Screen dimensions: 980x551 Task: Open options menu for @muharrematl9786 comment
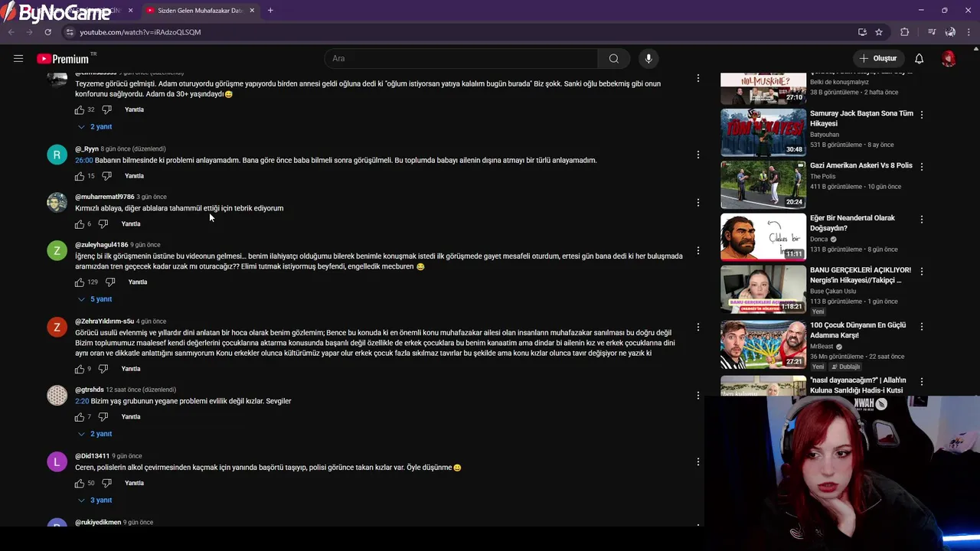[x=697, y=203]
